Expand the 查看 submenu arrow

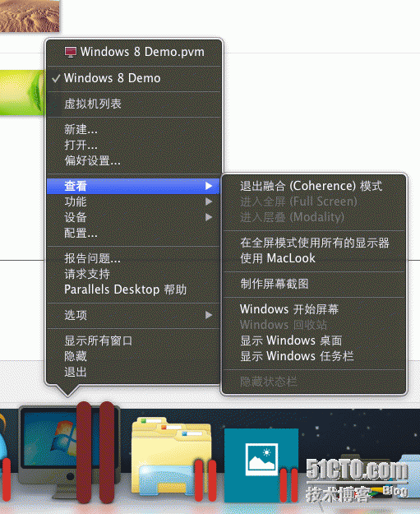[x=209, y=186]
